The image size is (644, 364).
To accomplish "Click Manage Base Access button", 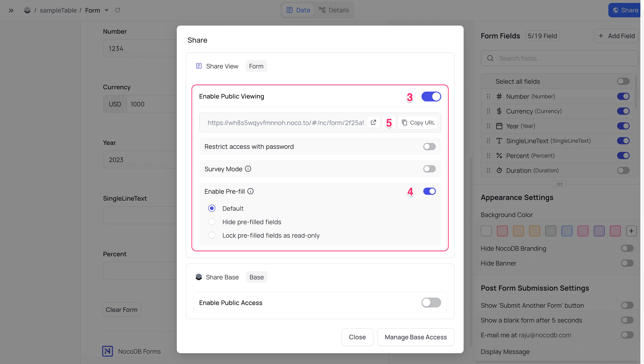I will click(415, 337).
